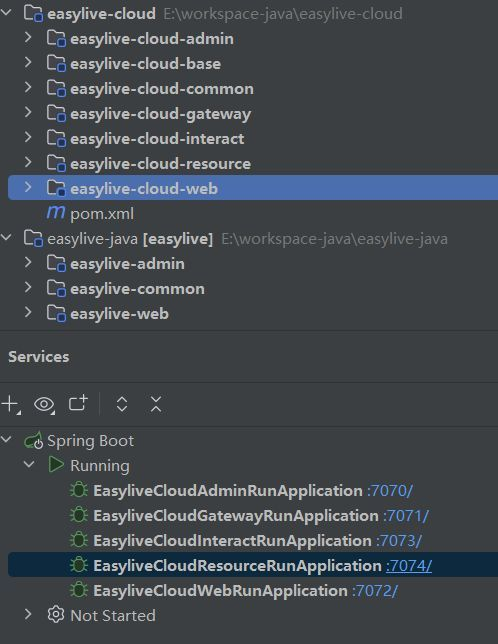Expand the easylive-cloud-web module chevron
This screenshot has width=498, height=644.
point(28,187)
